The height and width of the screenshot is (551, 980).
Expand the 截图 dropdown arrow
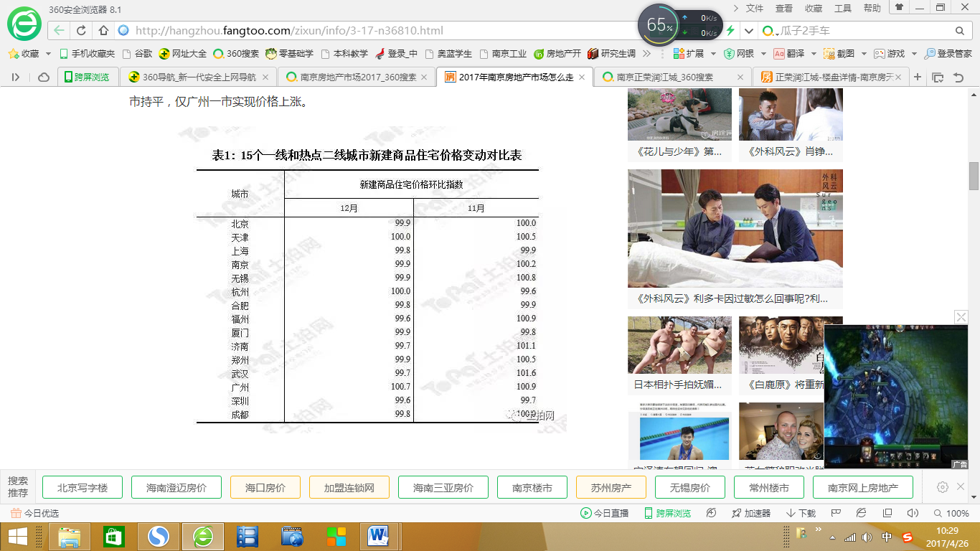(x=864, y=54)
